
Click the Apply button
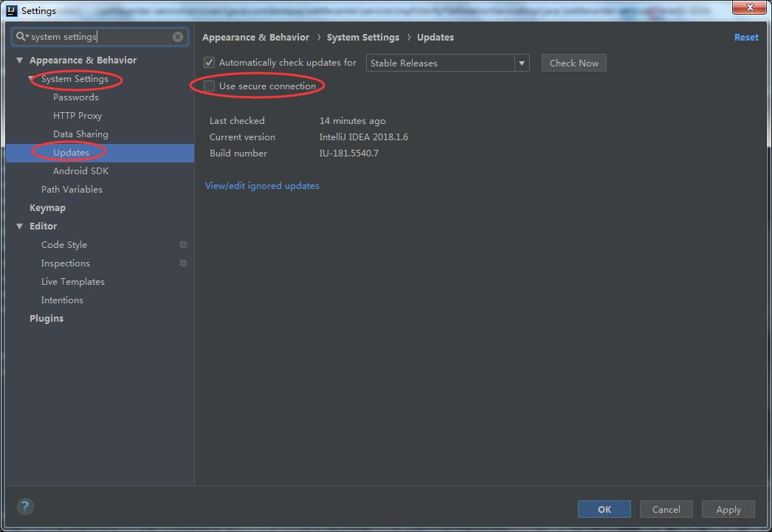point(728,509)
